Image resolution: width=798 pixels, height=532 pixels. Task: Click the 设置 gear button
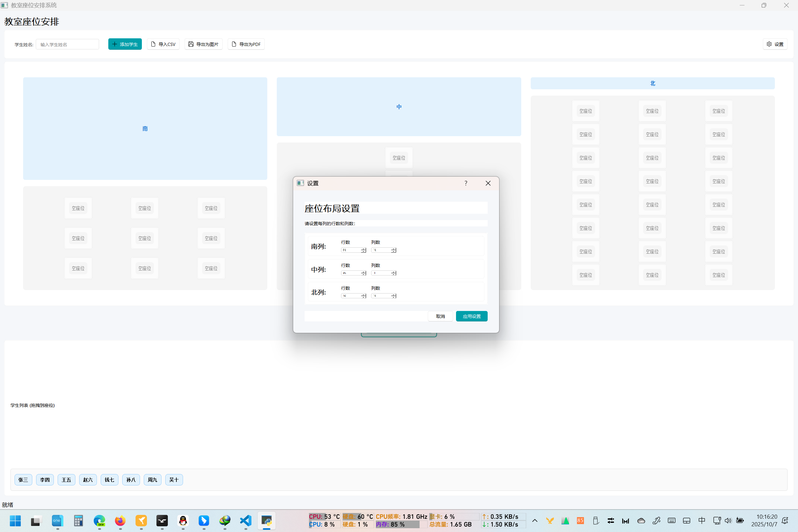tap(775, 44)
